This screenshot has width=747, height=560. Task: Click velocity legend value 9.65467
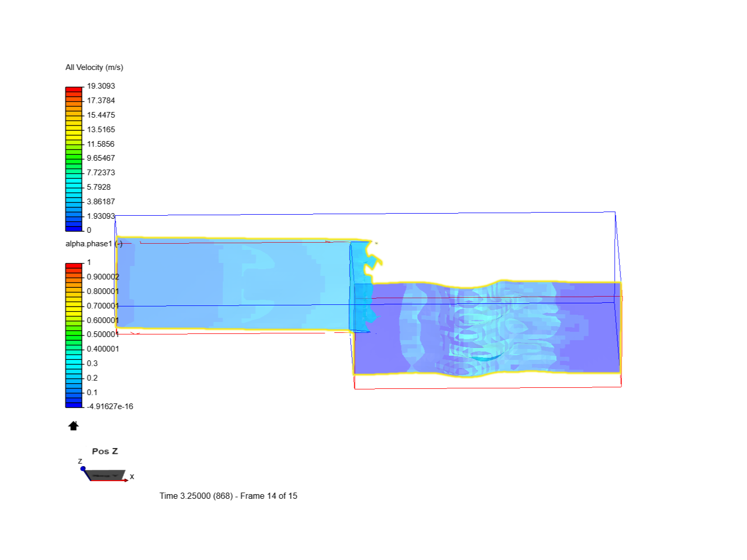(101, 158)
